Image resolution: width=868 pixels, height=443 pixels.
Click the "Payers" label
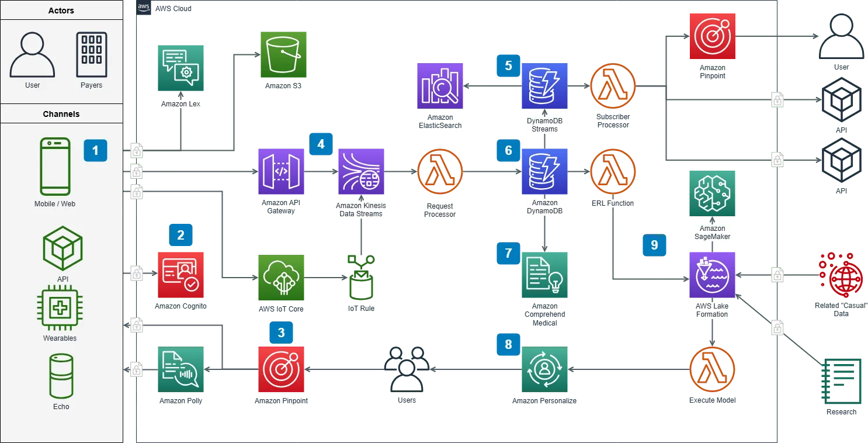click(x=92, y=85)
